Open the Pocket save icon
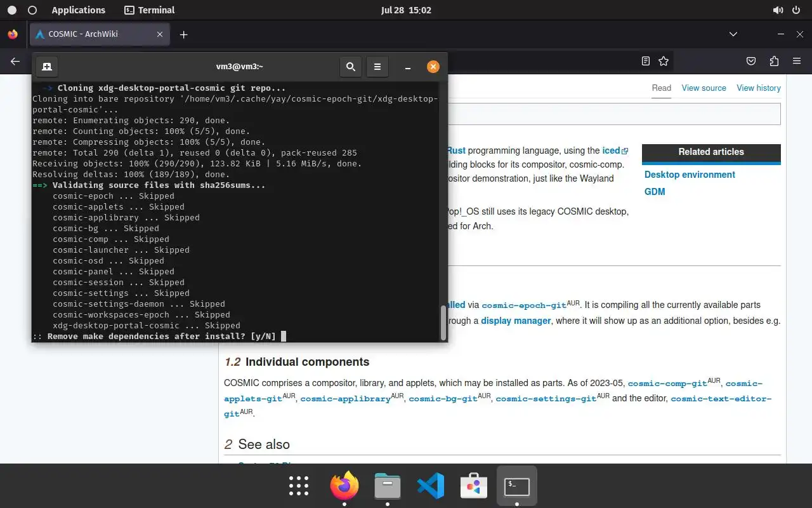812x508 pixels. coord(751,61)
